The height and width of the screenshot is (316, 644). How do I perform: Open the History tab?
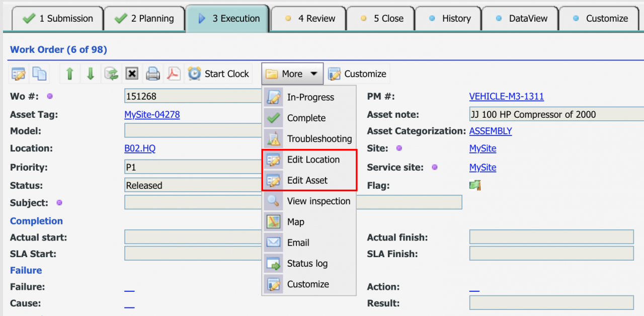pos(448,19)
